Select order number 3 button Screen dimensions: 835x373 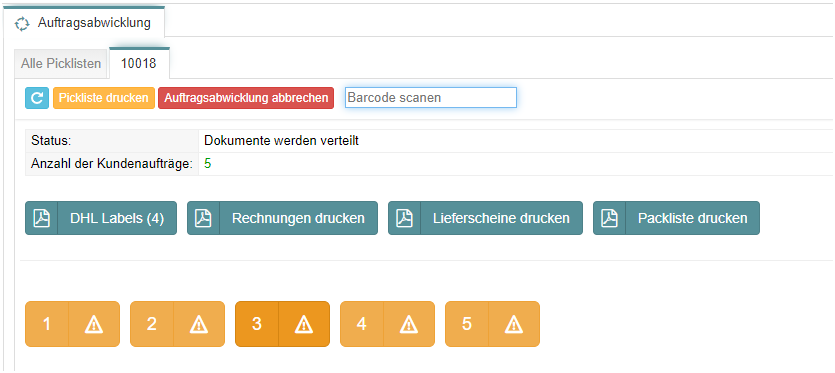click(x=257, y=324)
